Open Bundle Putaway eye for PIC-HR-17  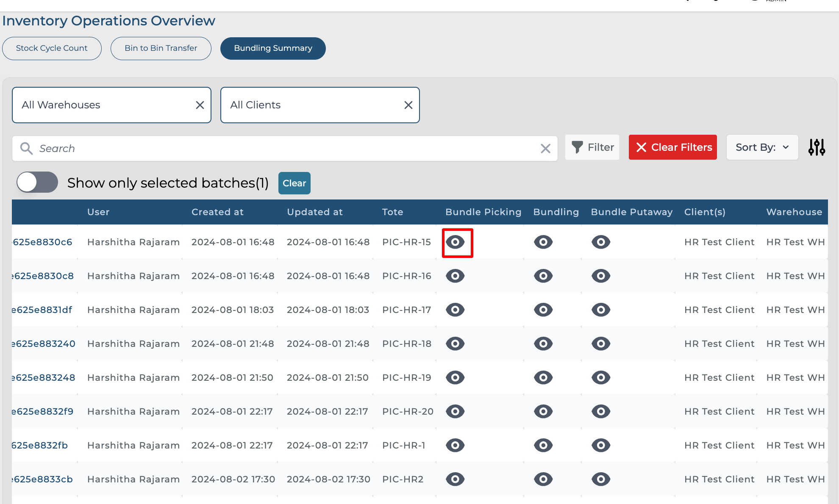600,310
